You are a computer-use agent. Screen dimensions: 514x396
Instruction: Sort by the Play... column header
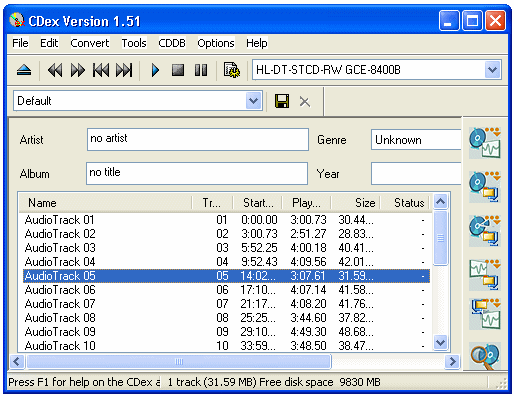[x=306, y=203]
